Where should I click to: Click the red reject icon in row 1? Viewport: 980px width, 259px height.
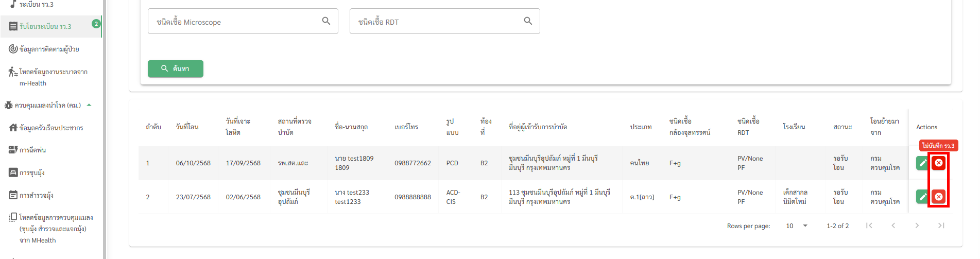tap(938, 163)
